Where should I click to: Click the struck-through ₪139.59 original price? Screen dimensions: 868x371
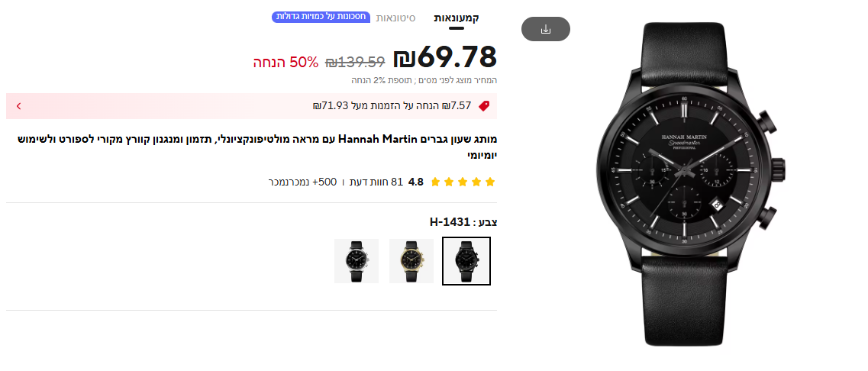[355, 62]
